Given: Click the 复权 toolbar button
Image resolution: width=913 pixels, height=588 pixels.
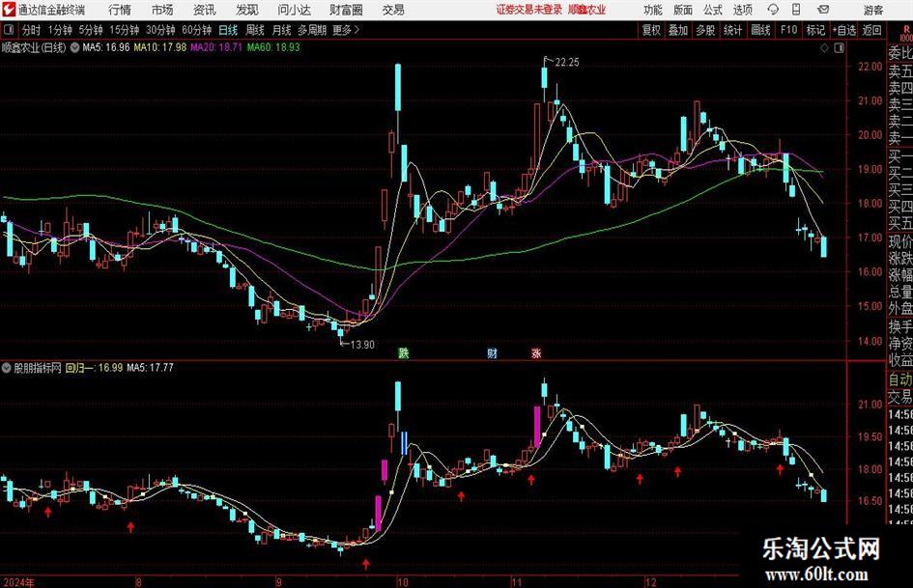Looking at the screenshot, I should click(x=651, y=30).
